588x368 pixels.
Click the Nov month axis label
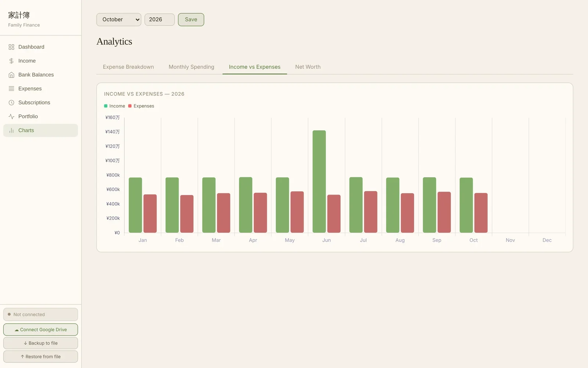(510, 240)
